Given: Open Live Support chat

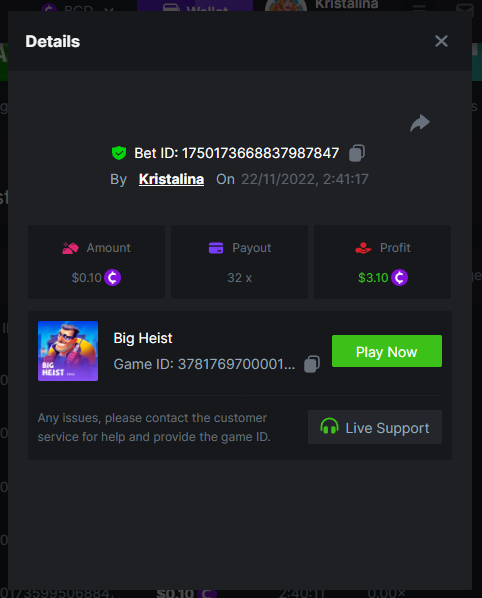Looking at the screenshot, I should 375,427.
